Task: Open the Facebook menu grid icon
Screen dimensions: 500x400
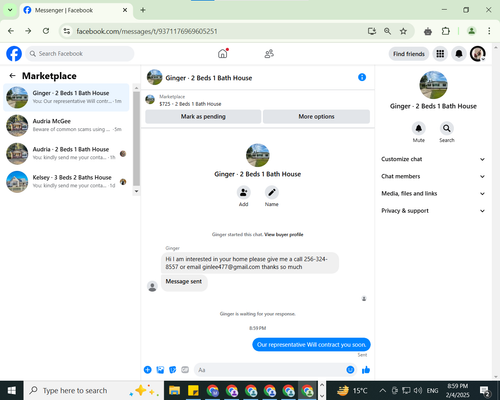Action: (x=440, y=54)
